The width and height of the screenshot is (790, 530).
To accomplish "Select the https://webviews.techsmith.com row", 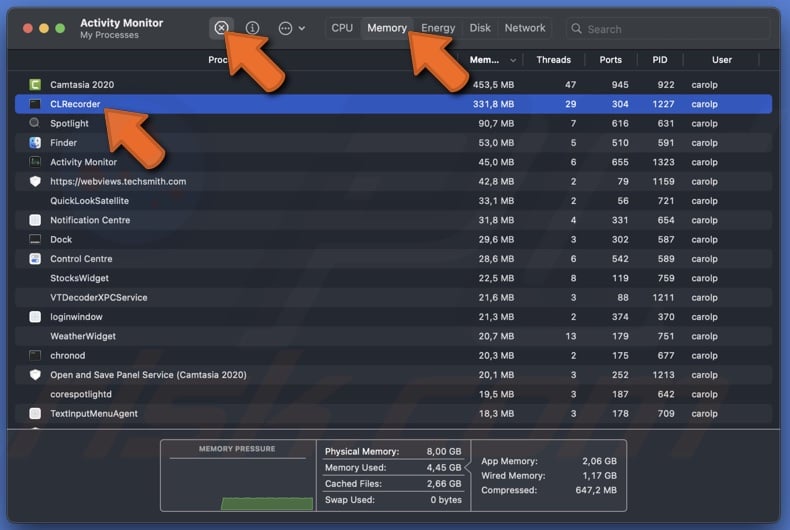I will tap(393, 181).
